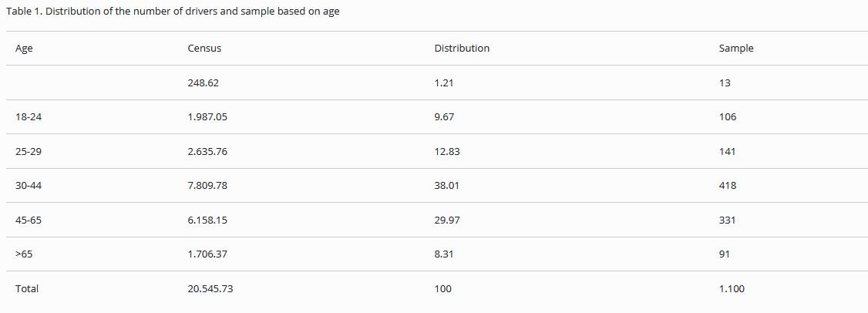Click the sample value 331
Viewport: 868px width, 313px height.
click(x=728, y=220)
